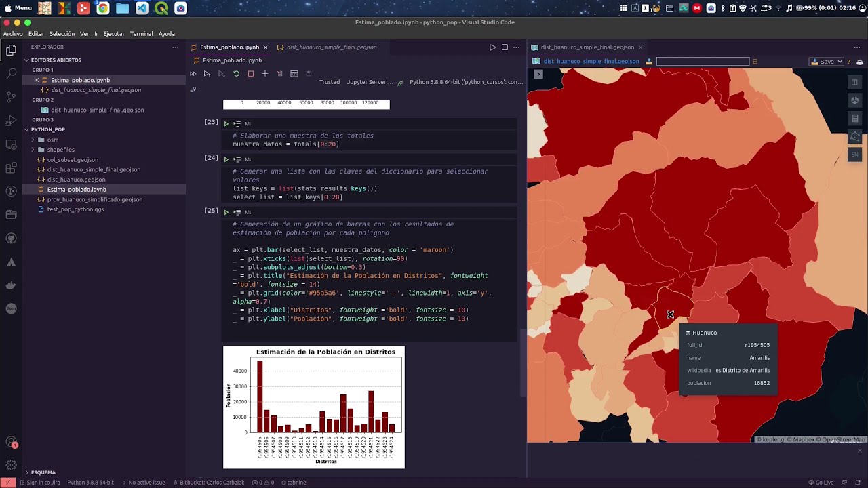Clear all cell outputs
This screenshot has width=868, height=488.
pos(279,73)
